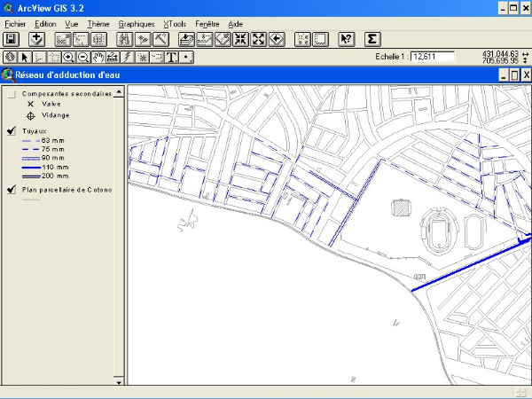This screenshot has width=532, height=399.
Task: Click the Echelle scale input field
Action: point(432,57)
